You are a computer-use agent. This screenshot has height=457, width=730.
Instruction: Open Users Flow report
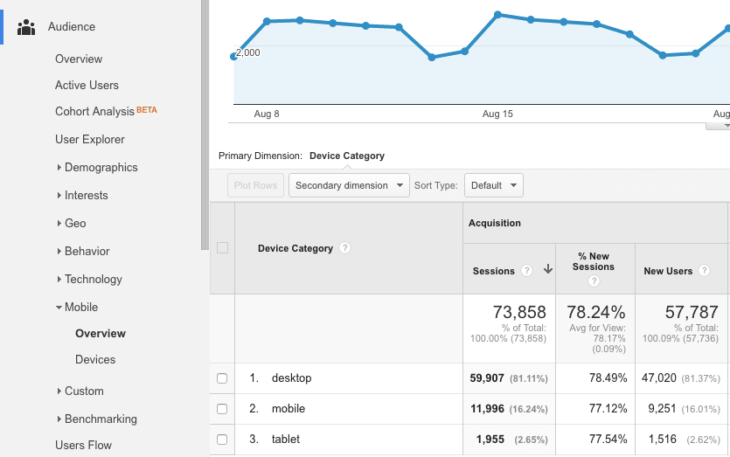83,445
